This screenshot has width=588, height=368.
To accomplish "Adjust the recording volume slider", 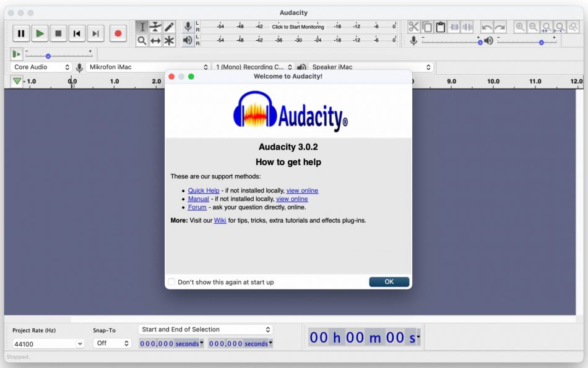I will 451,42.
